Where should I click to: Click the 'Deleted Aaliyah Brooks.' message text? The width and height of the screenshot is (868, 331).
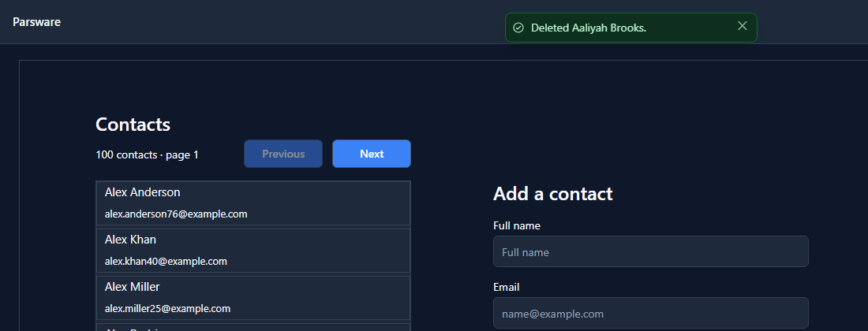589,28
